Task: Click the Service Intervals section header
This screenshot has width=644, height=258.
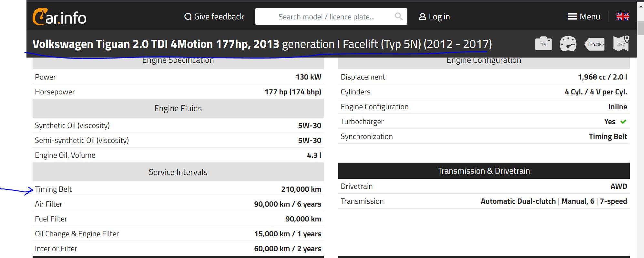Action: pos(178,172)
